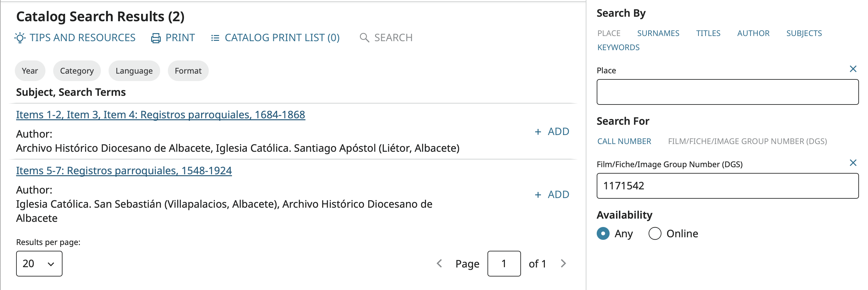Add Items 5-7 record to list
Image resolution: width=868 pixels, height=290 pixels.
(552, 195)
